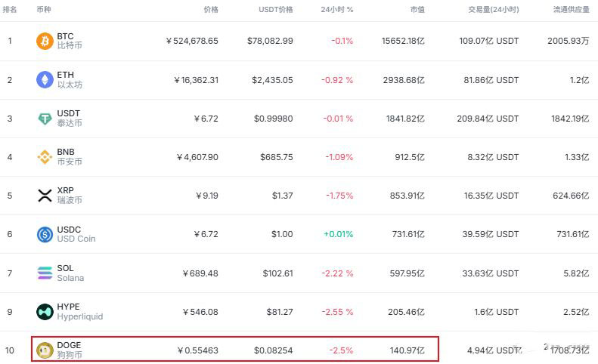Open the USDC USD Coin name
598x364 pixels.
[76, 234]
